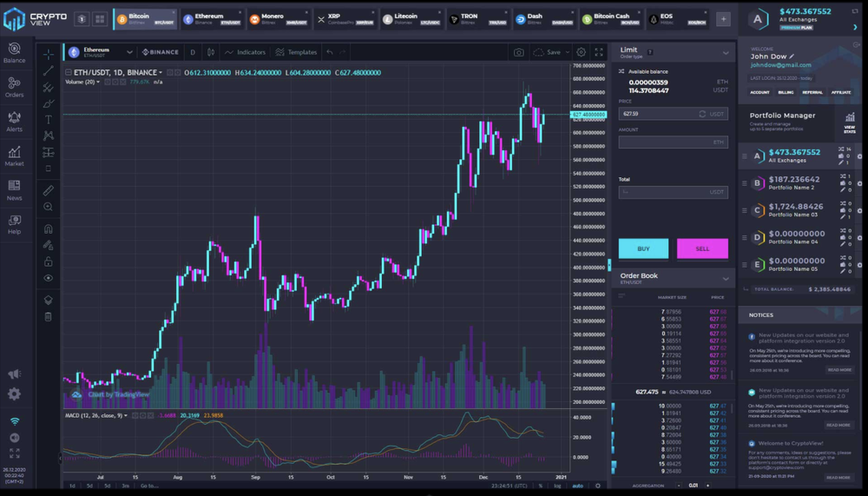The image size is (868, 496).
Task: Increase order book aggregation with plus
Action: coord(707,486)
